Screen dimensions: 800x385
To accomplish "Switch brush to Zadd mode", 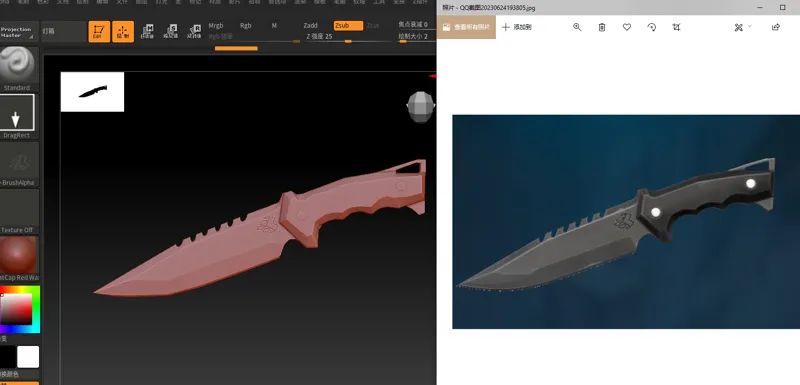I will click(x=310, y=25).
